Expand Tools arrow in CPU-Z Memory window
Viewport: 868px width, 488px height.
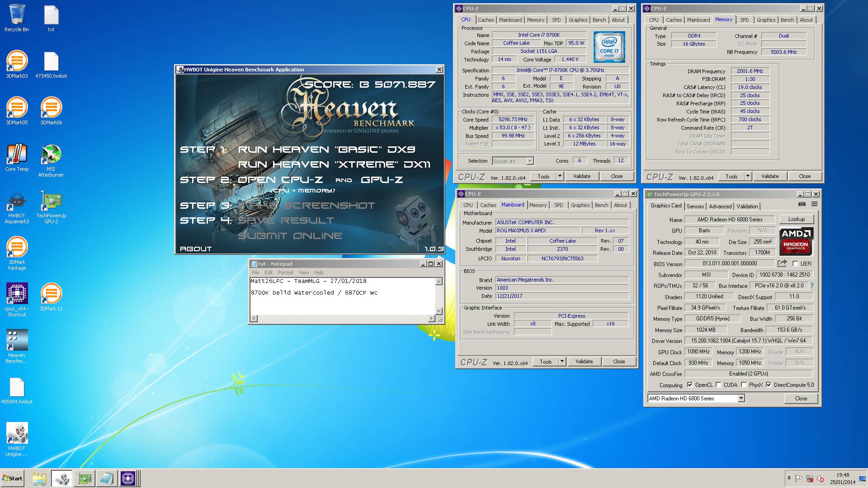tap(748, 176)
